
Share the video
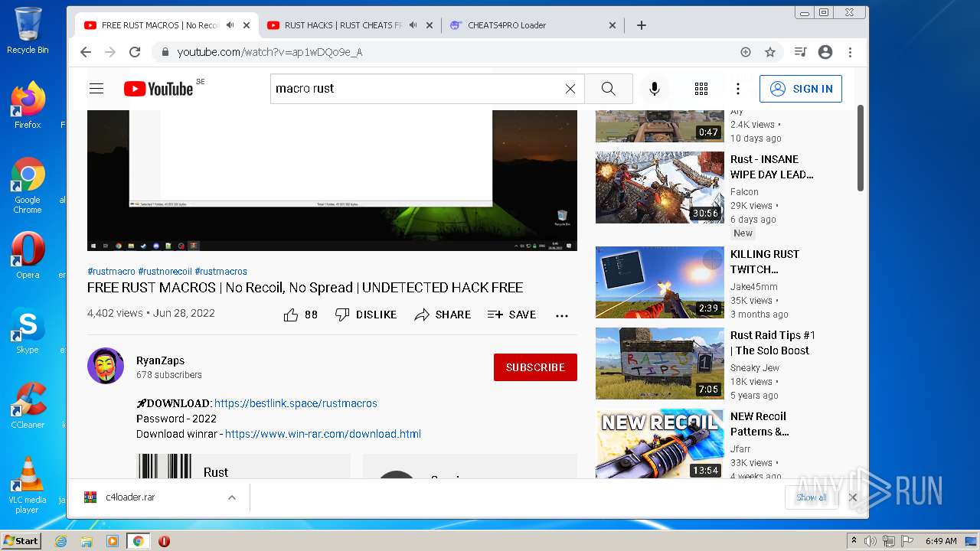tap(443, 315)
